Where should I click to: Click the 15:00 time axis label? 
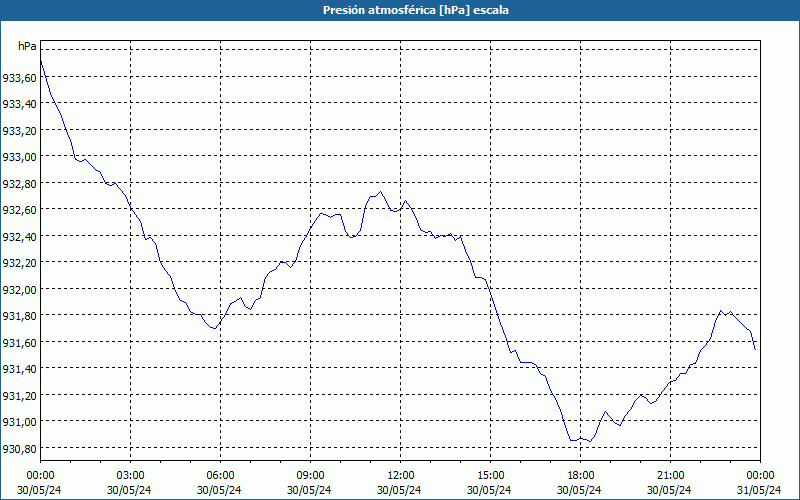tap(490, 476)
